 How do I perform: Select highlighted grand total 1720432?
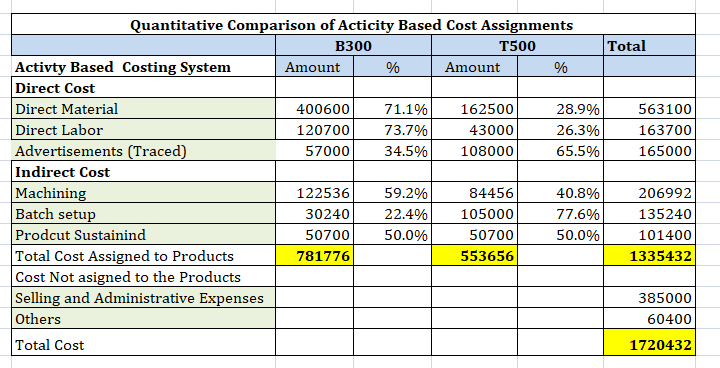click(649, 342)
